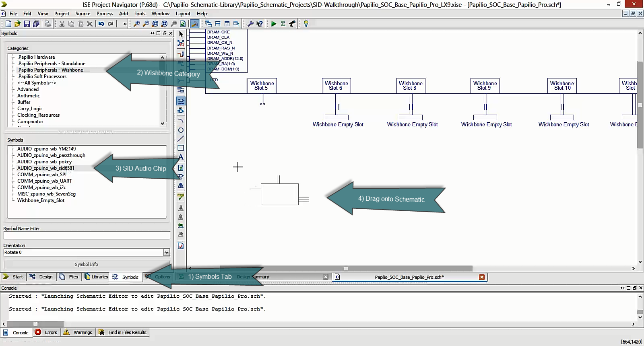Click the schematic check icon
Image resolution: width=644 pixels, height=346 pixels.
tap(181, 197)
